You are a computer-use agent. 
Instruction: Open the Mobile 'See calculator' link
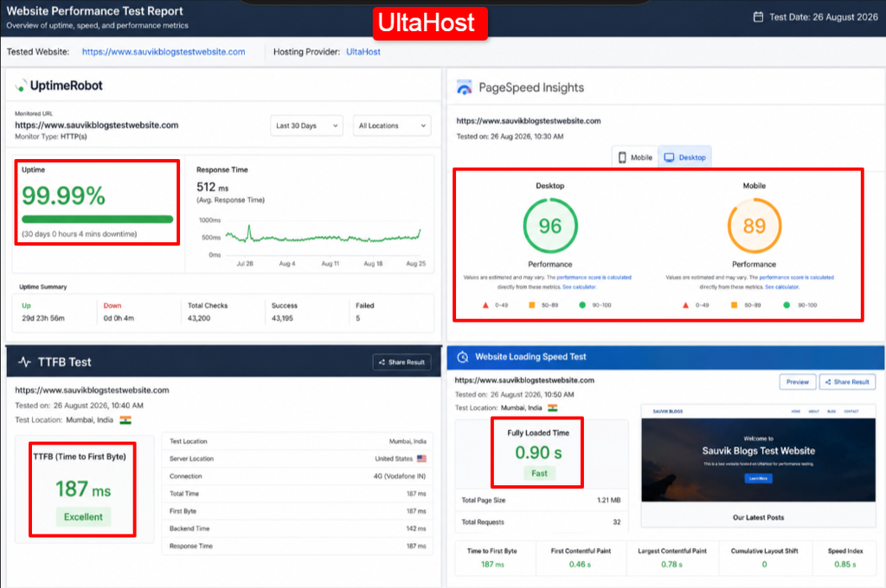(782, 287)
